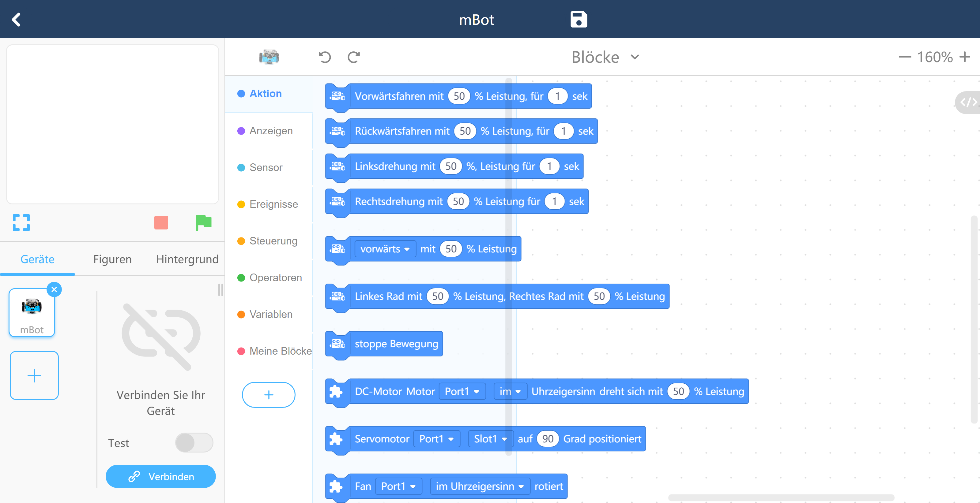The image size is (980, 503).
Task: Undo the last action
Action: (x=325, y=57)
